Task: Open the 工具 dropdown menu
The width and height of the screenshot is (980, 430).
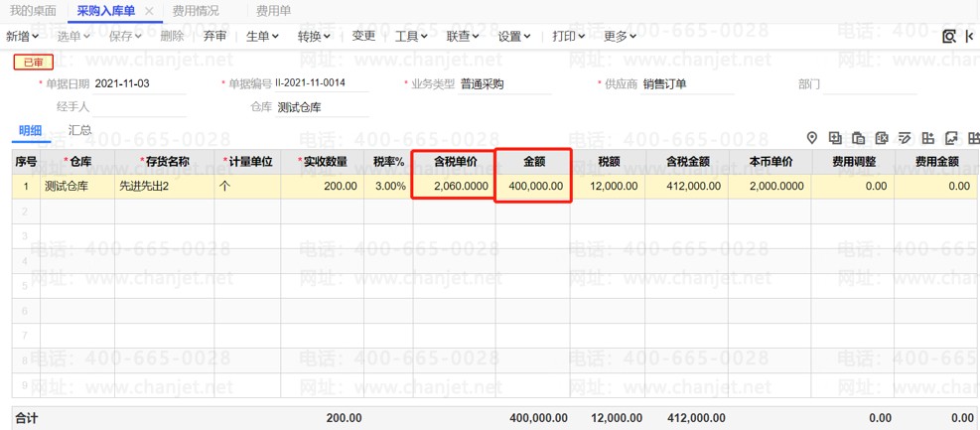Action: coord(411,37)
